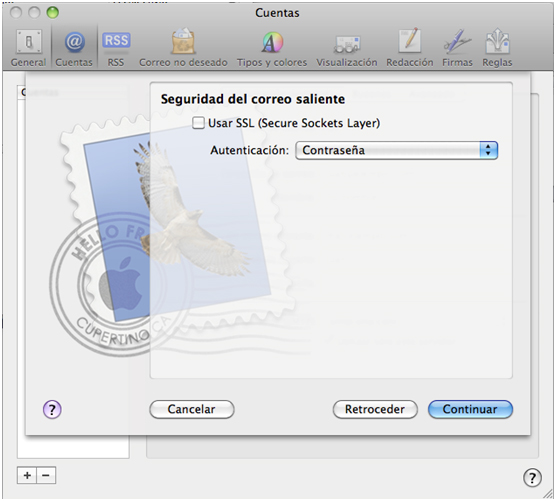Expand the Autenticación dropdown
This screenshot has height=501, width=556.
[396, 150]
